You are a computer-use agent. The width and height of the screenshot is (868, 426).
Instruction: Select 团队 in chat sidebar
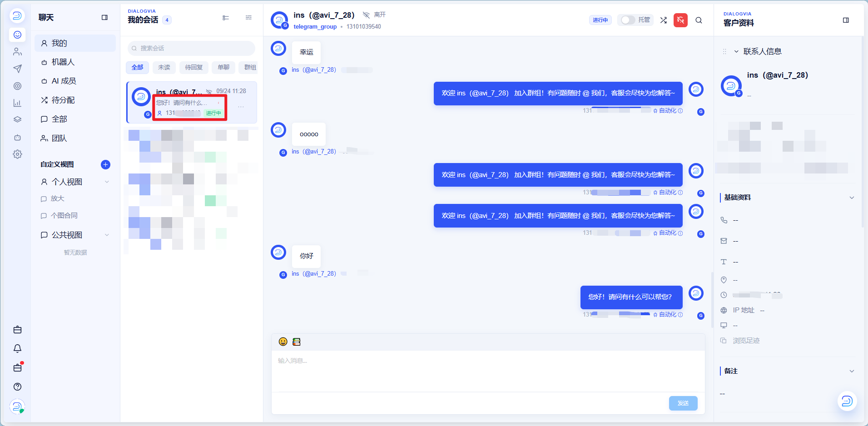75,139
